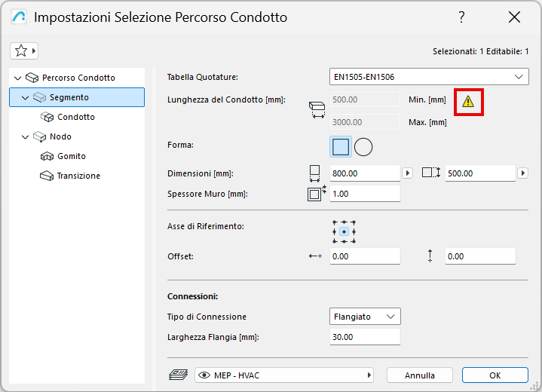This screenshot has height=392, width=542.
Task: Click the Transizione node icon in tree
Action: [45, 176]
